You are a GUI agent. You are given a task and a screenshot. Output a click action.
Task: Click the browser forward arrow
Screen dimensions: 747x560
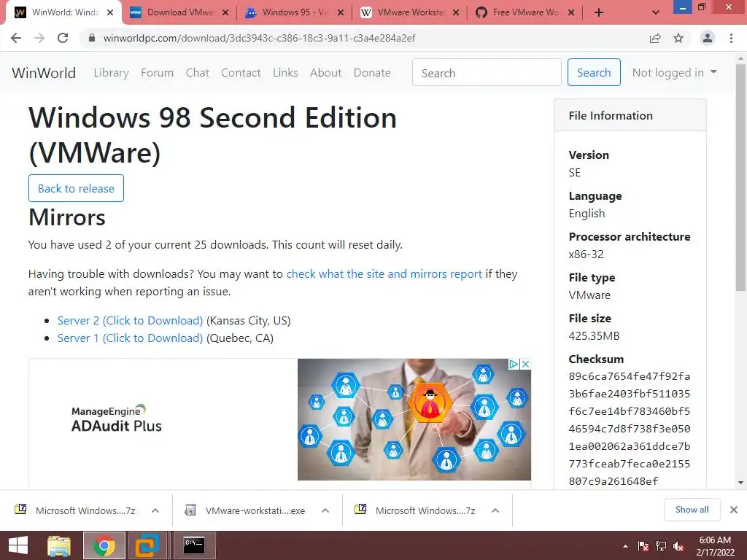pos(39,38)
